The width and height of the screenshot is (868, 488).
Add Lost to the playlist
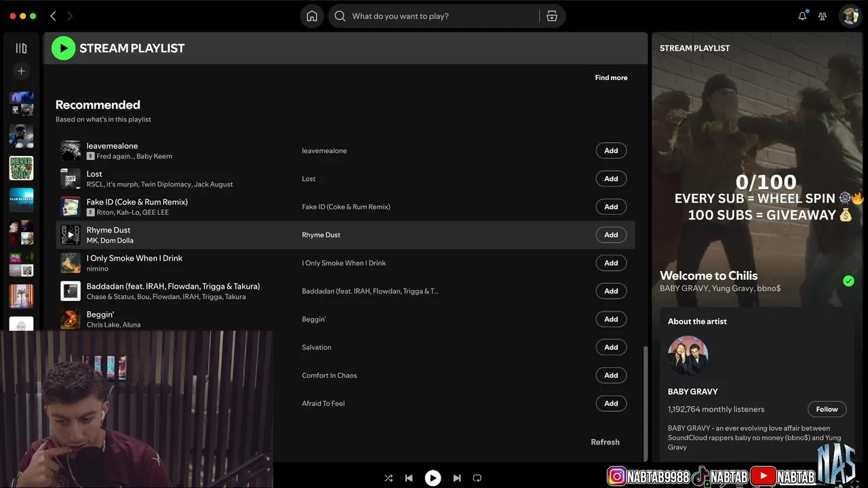[x=611, y=179]
